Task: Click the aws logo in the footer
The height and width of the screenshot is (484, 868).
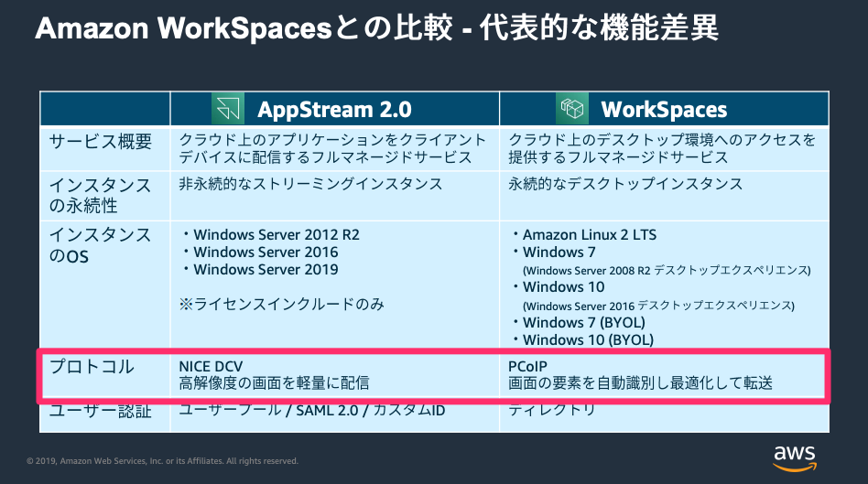Action: pos(795,458)
